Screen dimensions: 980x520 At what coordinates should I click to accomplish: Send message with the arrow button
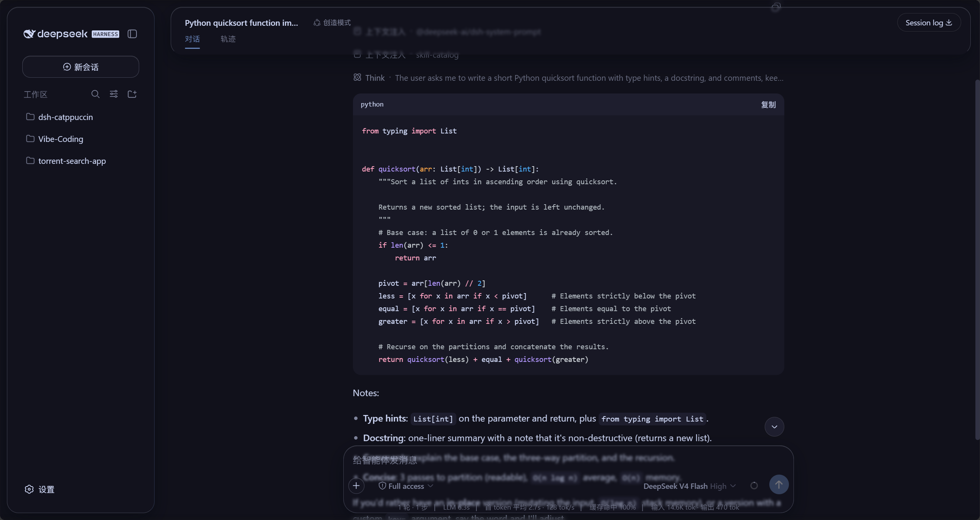pos(779,485)
